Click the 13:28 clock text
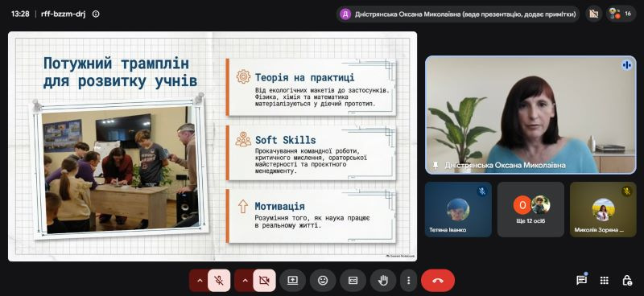 click(20, 14)
